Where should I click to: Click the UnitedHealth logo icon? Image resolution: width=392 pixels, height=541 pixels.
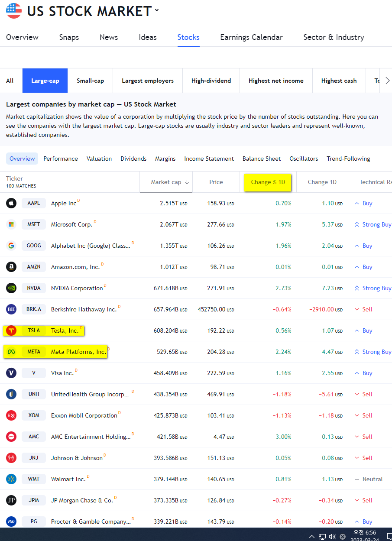11,394
